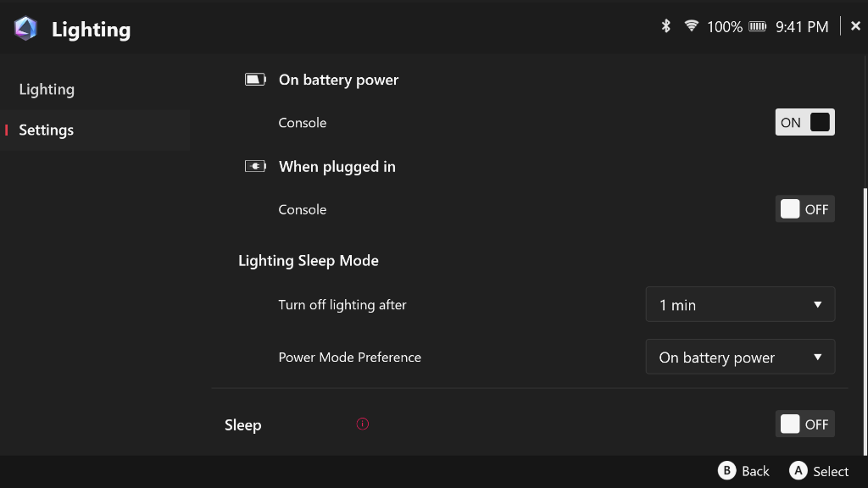Viewport: 868px width, 488px height.
Task: Click the app logo icon beside Lighting
Action: click(x=26, y=29)
